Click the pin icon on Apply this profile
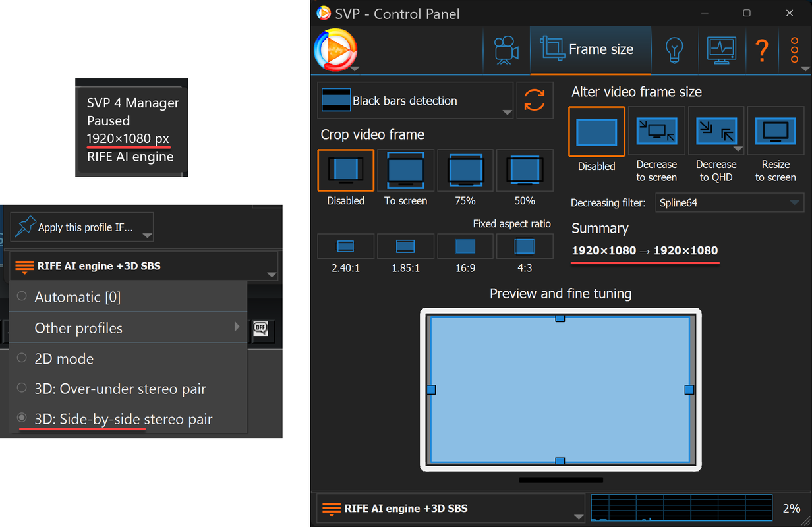Screen dimensions: 812x527 coord(25,227)
